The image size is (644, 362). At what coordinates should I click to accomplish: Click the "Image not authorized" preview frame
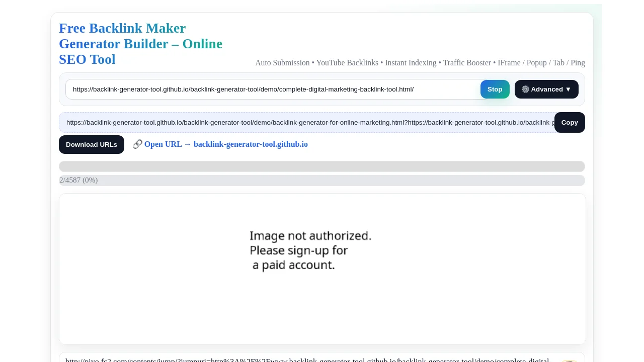(x=323, y=269)
